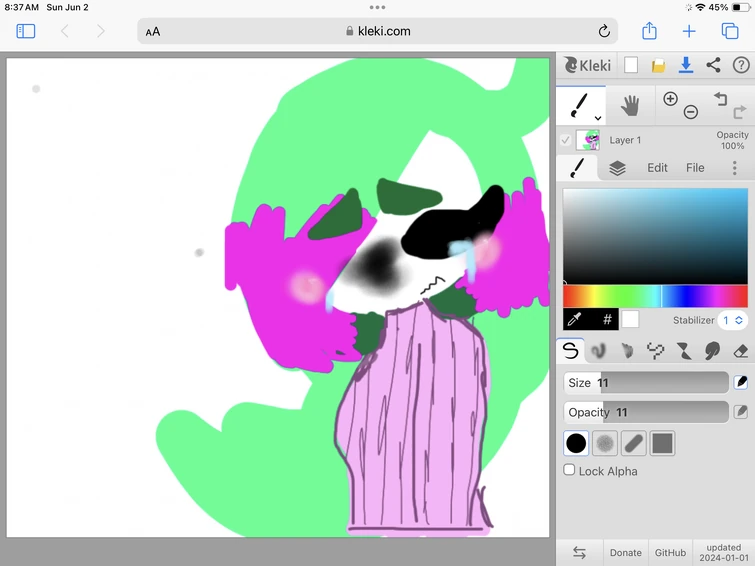Click the Donate button
Image resolution: width=755 pixels, height=566 pixels.
coord(626,552)
